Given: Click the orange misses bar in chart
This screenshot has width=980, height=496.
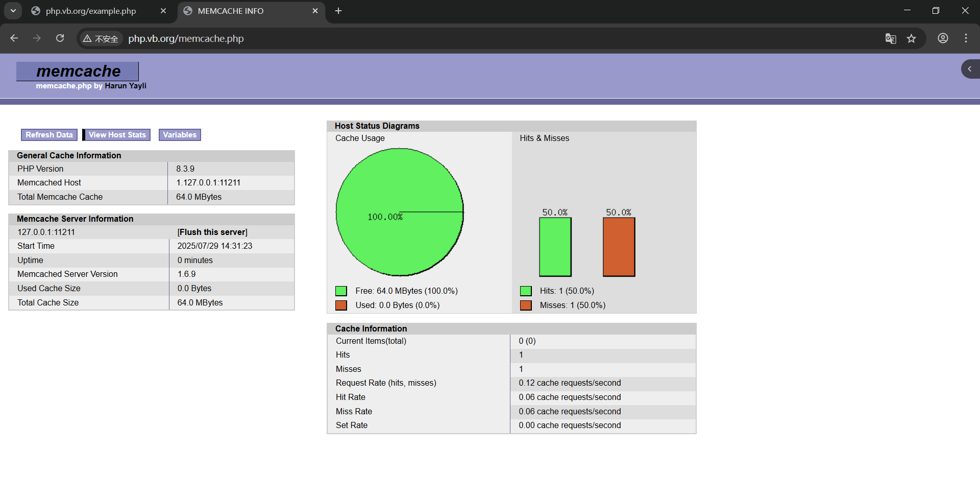Looking at the screenshot, I should [619, 247].
